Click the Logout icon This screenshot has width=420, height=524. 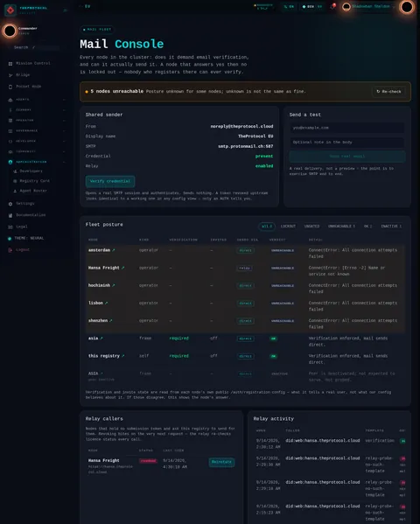[10, 250]
